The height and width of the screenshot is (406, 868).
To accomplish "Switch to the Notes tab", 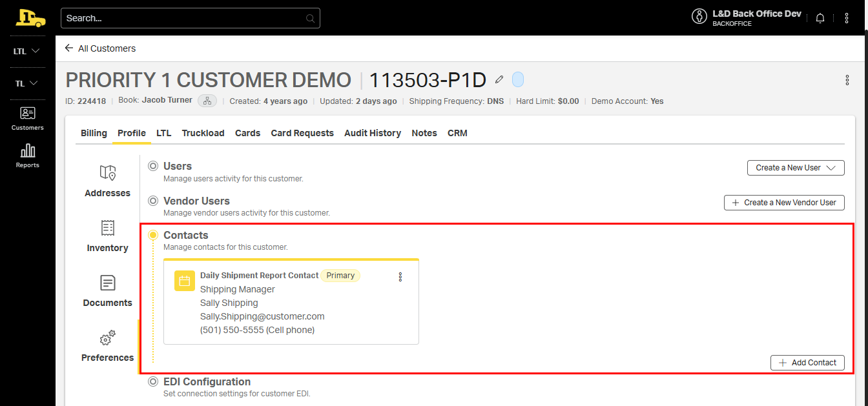I will pos(424,133).
